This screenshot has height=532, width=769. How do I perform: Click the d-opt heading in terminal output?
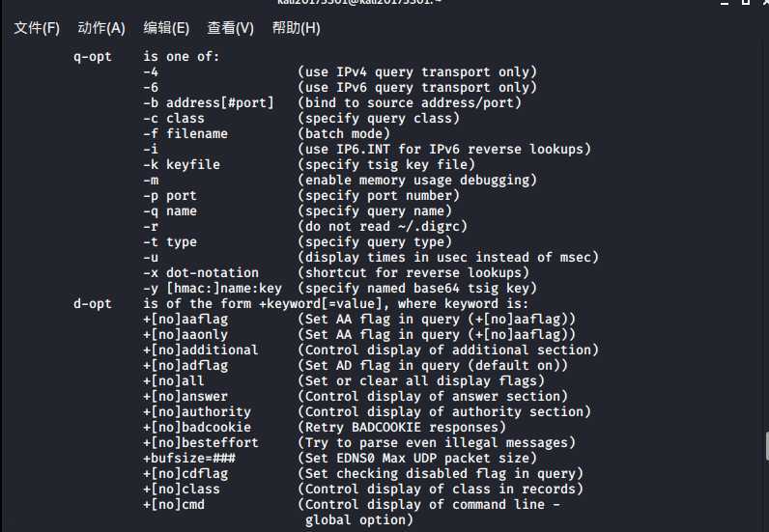click(x=93, y=304)
